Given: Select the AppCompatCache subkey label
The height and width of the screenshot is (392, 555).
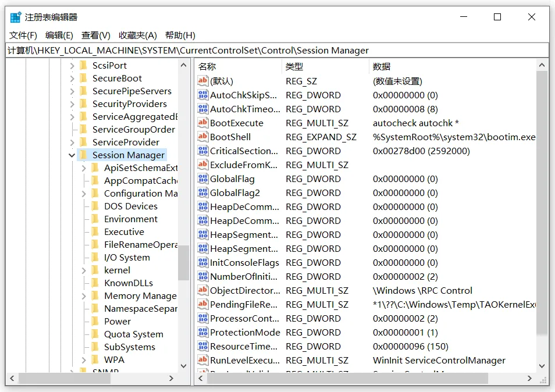Looking at the screenshot, I should (141, 181).
